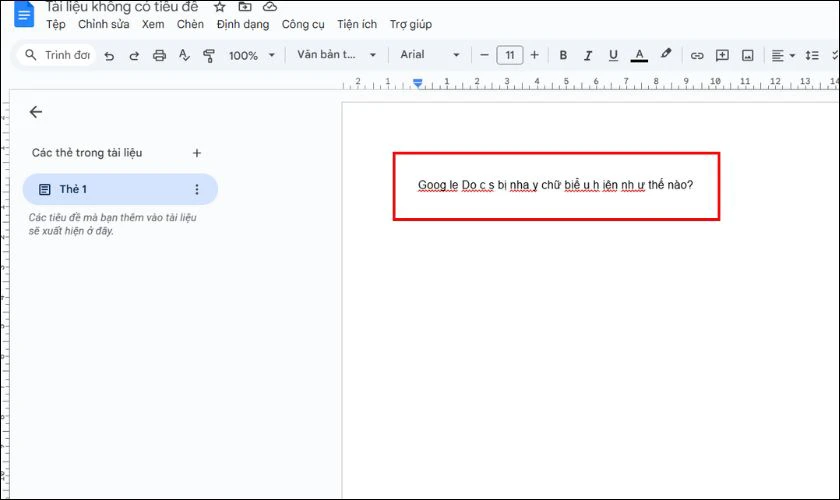Image resolution: width=840 pixels, height=500 pixels.
Task: Open the Chèn menu
Action: (x=190, y=24)
